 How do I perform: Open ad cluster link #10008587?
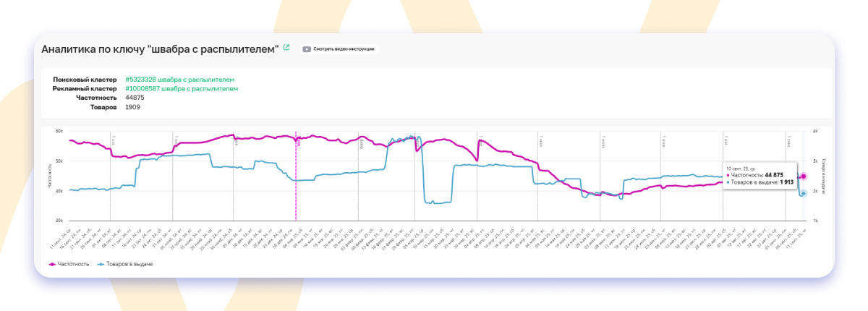(181, 89)
